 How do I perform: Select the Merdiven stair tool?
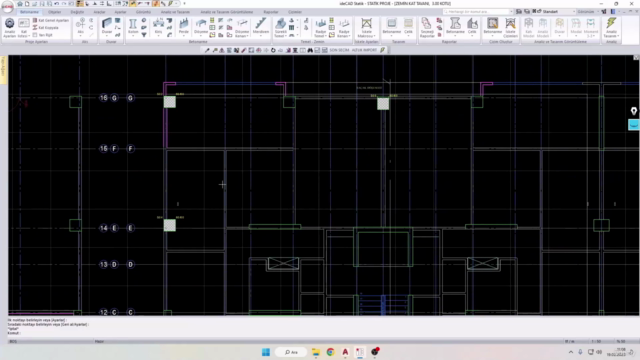point(260,26)
